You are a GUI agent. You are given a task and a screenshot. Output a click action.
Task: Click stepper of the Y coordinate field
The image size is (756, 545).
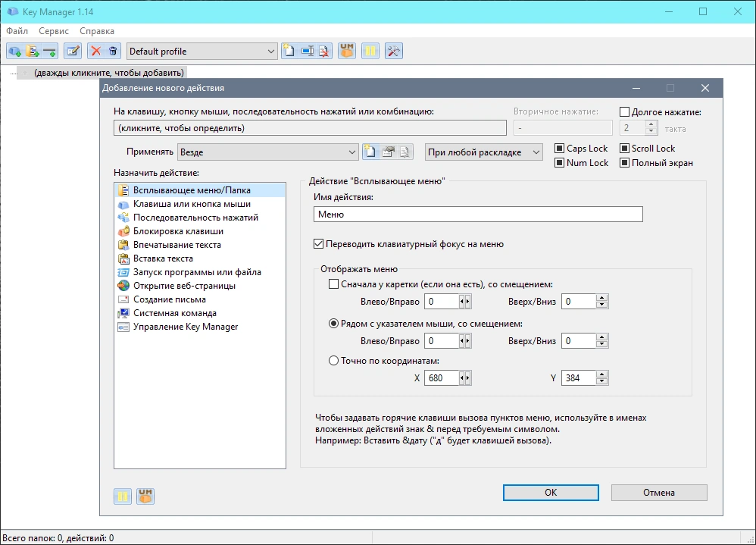coord(601,378)
